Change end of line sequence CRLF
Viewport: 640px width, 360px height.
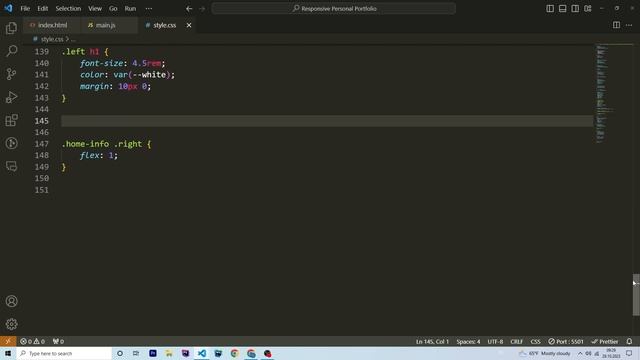coord(516,341)
